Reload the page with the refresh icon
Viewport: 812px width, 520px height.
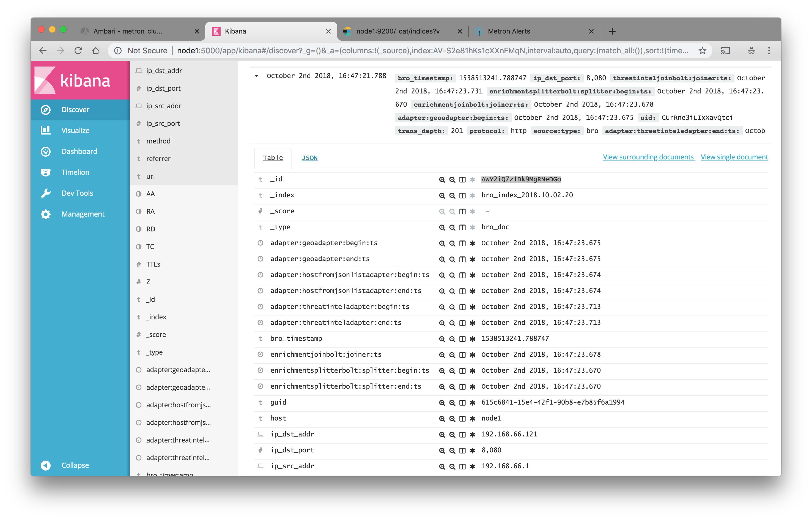click(78, 51)
